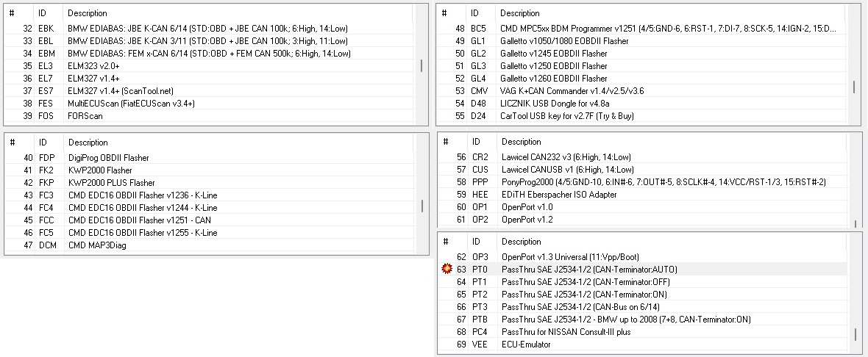
Task: Click the scrollbar thumb in the top-left list
Action: click(x=421, y=65)
